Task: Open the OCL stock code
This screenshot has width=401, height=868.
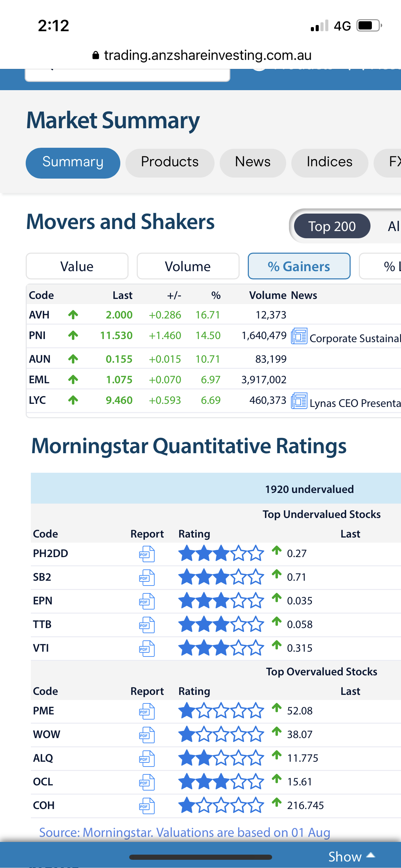Action: click(x=43, y=782)
